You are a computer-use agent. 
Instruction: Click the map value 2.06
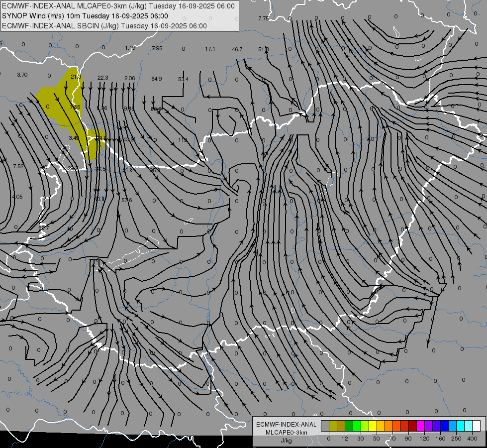coord(129,78)
